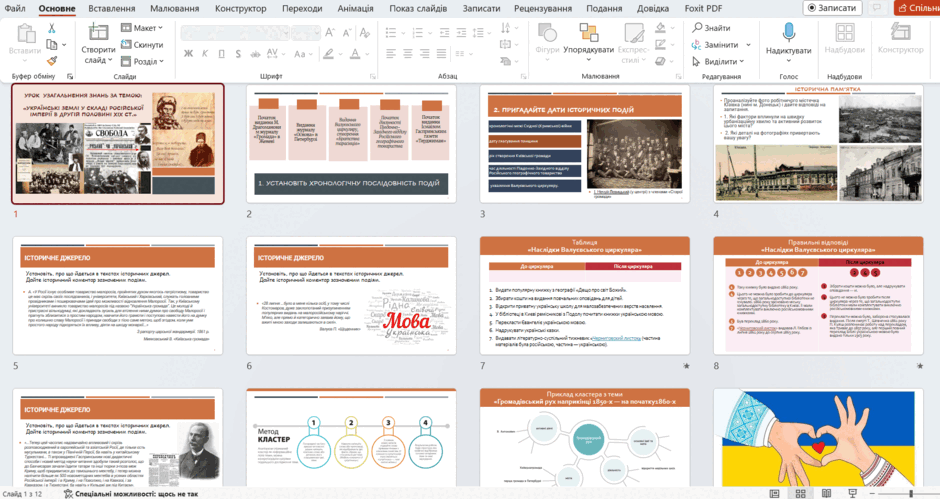Click the Cut scissors icon

pos(52,28)
